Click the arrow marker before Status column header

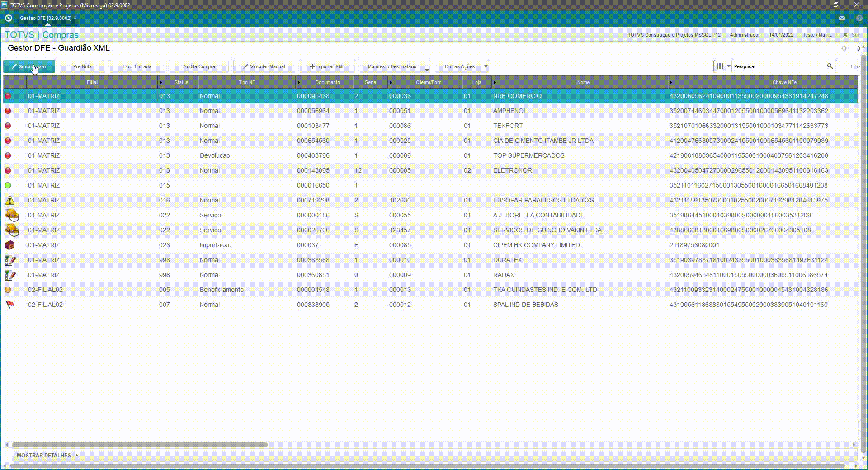point(161,82)
